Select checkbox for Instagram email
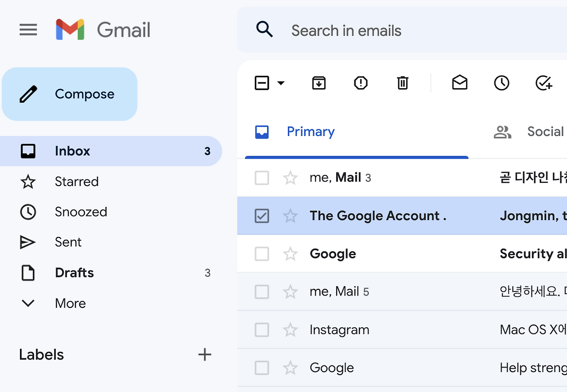Screen dimensions: 567x392 click(x=262, y=330)
